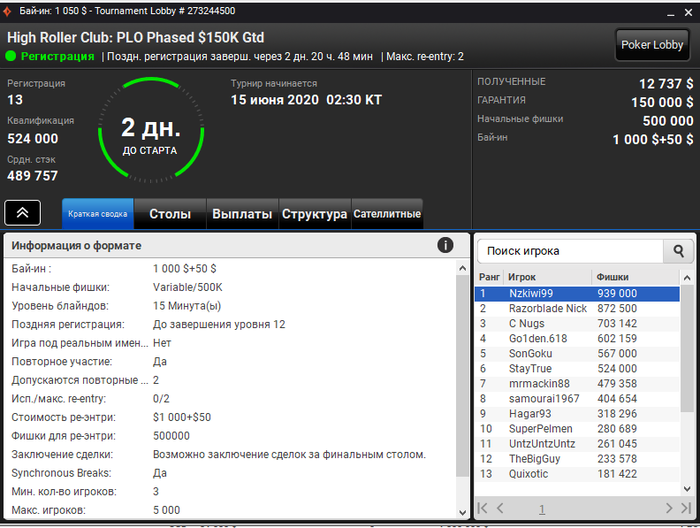Click the 939 000 chips cell
This screenshot has width=700, height=528.
(x=617, y=293)
